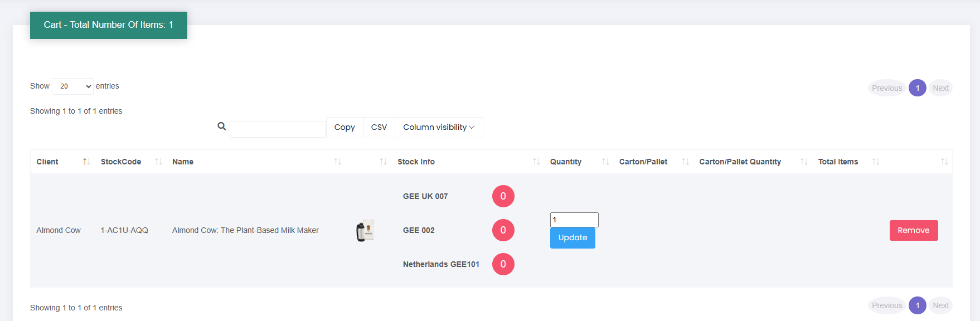Select the Almond Cow client cell
The height and width of the screenshot is (321, 980).
click(x=59, y=230)
